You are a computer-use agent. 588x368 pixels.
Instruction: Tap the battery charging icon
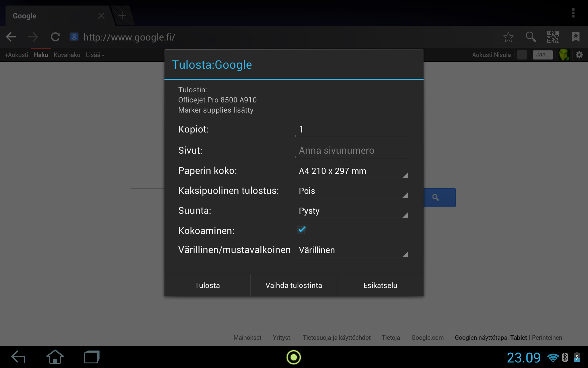(577, 357)
